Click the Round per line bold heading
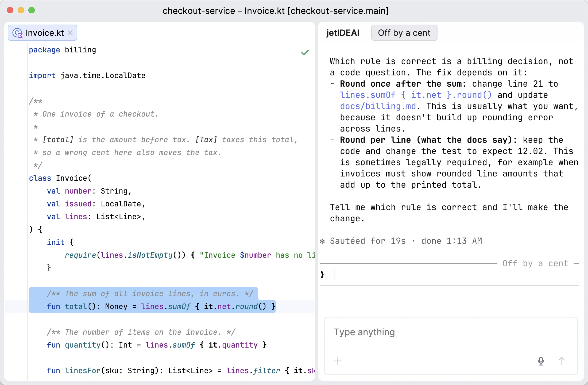The image size is (588, 385). 428,140
